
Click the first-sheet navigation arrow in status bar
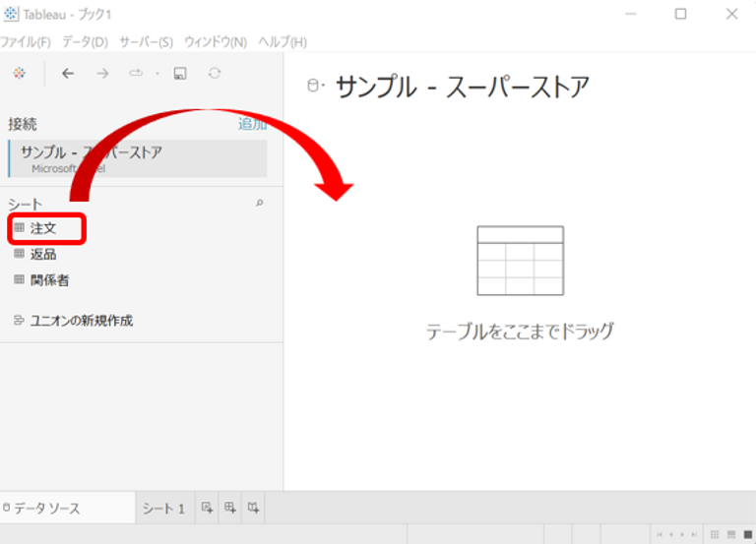pyautogui.click(x=660, y=534)
